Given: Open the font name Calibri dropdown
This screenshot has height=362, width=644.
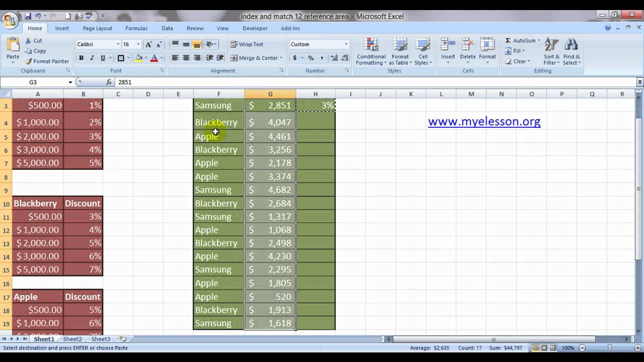Looking at the screenshot, I should click(118, 44).
